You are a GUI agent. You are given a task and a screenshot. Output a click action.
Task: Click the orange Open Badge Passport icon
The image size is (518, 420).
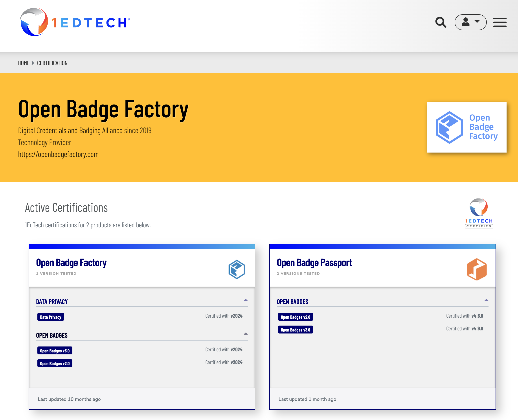coord(477,269)
